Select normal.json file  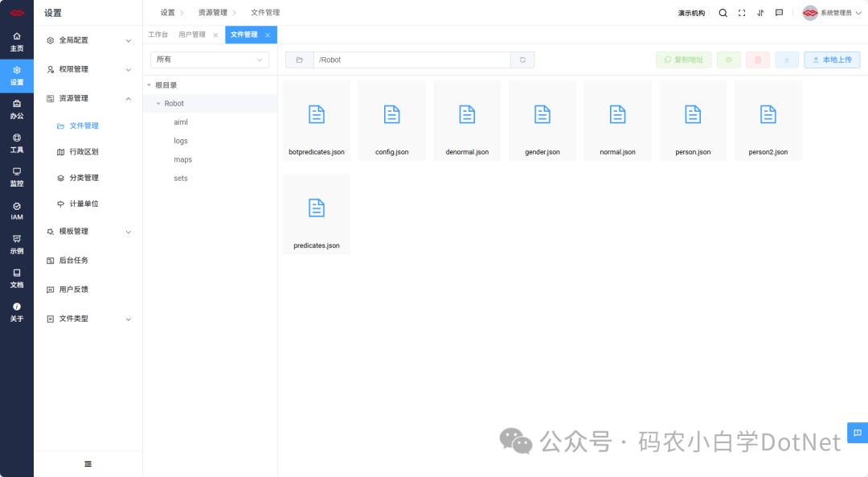618,121
